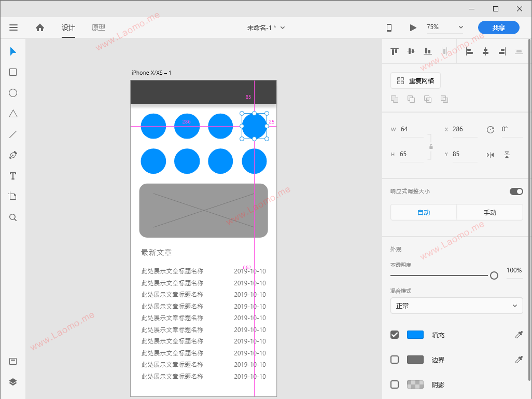
Task: Open the gray border color swatch
Action: point(415,360)
